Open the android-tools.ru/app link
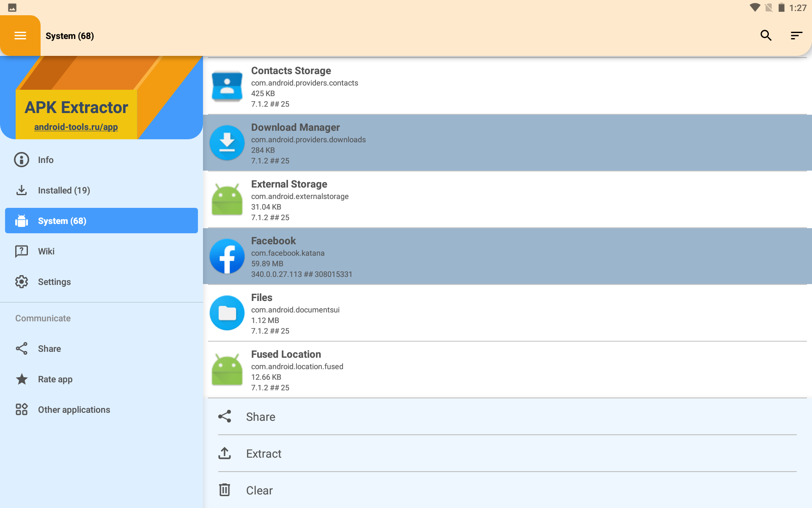The height and width of the screenshot is (508, 812). coord(76,127)
